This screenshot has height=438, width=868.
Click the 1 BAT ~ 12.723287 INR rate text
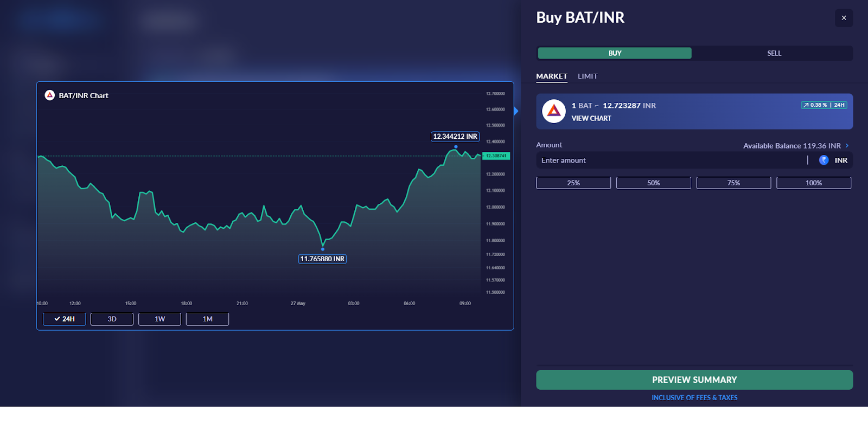[x=614, y=106]
